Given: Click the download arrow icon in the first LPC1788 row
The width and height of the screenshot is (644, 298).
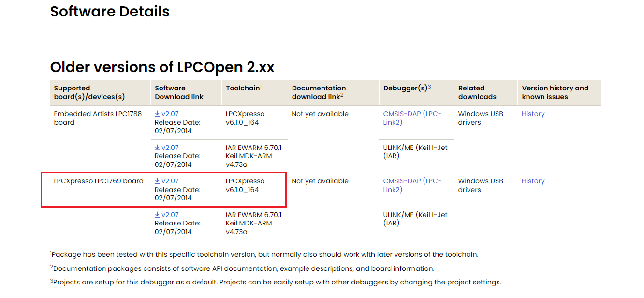Looking at the screenshot, I should tap(157, 114).
